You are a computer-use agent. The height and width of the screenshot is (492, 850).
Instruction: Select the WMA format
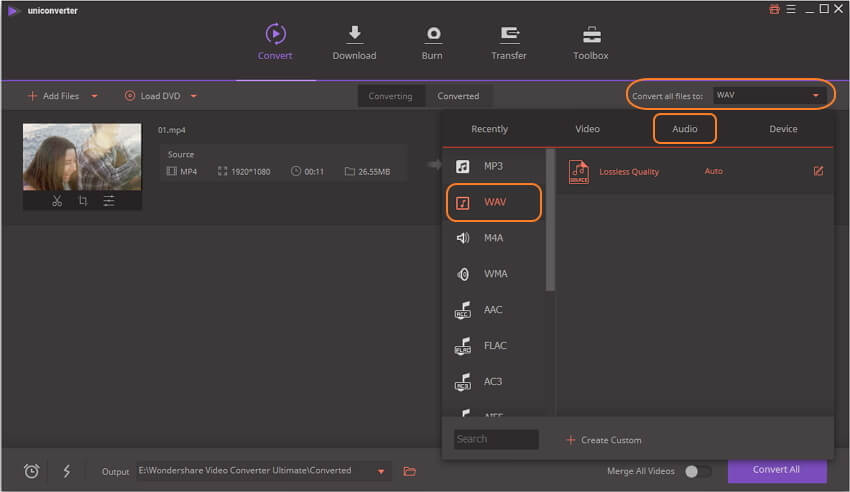point(493,274)
